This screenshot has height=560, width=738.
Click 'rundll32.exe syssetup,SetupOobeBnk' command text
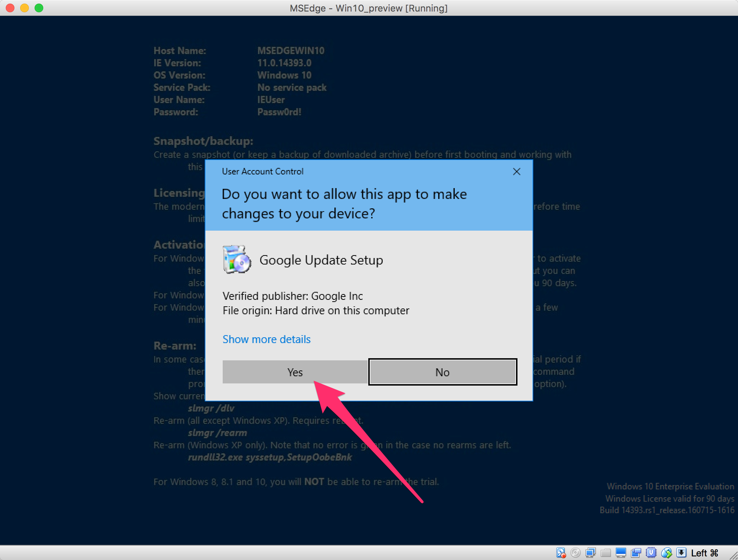click(x=270, y=457)
